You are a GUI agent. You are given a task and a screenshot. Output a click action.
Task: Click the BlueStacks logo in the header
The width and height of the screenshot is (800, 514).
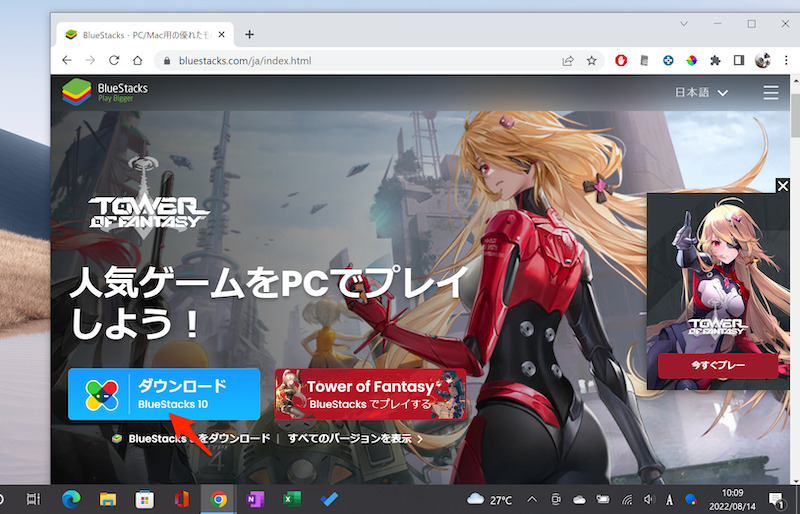coord(105,93)
